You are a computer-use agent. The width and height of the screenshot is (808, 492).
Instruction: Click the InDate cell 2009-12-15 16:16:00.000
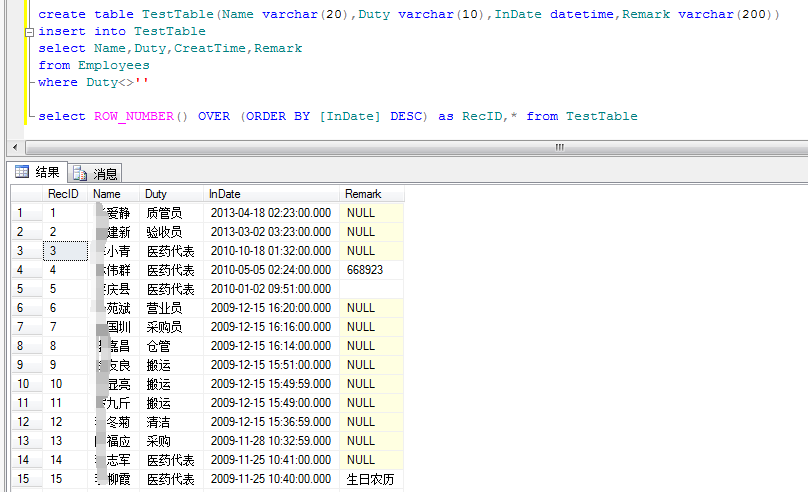point(271,327)
